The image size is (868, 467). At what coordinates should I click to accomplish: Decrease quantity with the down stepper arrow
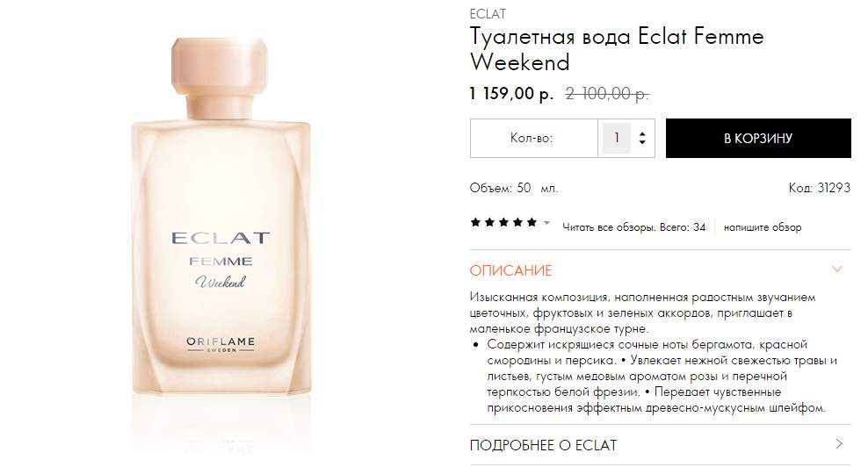pyautogui.click(x=642, y=143)
